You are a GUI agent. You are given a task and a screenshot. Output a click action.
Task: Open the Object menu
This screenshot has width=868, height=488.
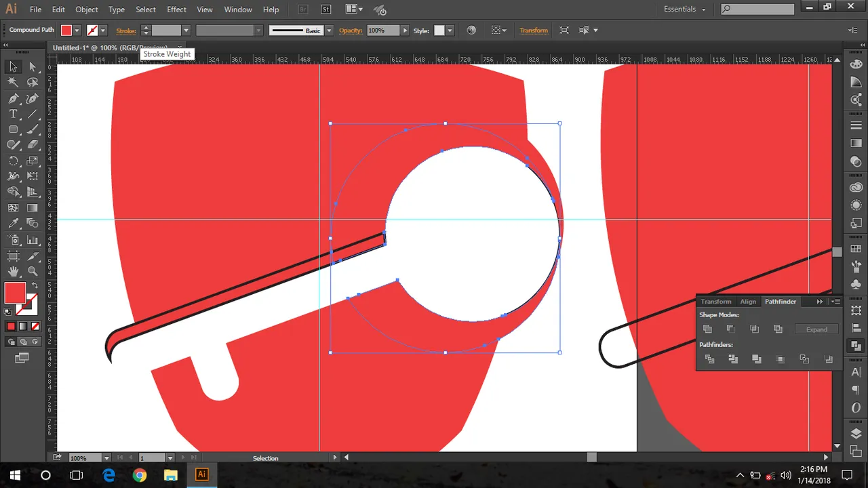pyautogui.click(x=87, y=9)
